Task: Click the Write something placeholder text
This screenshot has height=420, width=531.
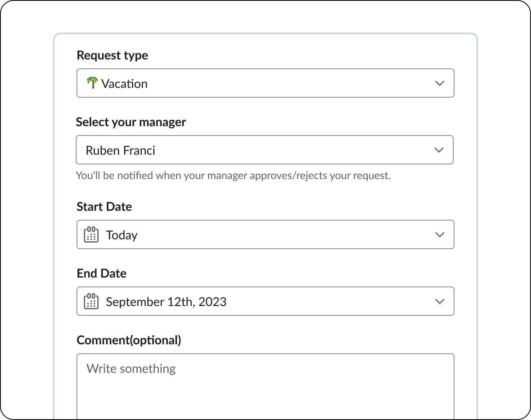Action: [x=131, y=369]
